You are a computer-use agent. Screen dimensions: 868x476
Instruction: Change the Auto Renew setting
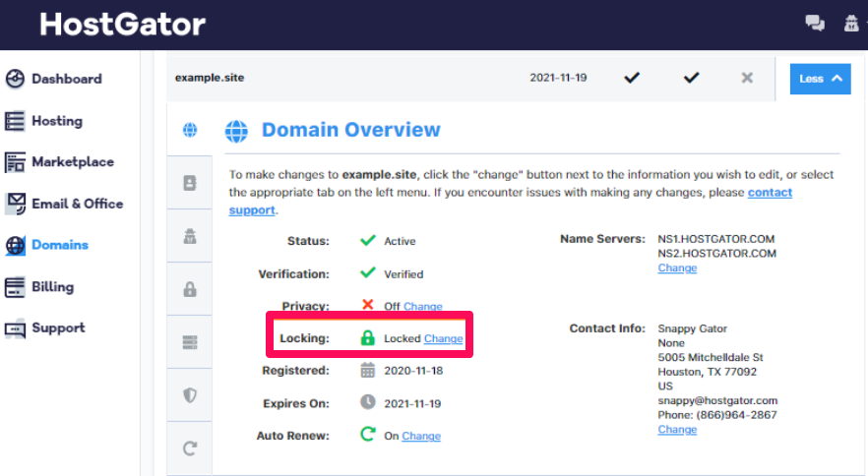[x=421, y=436]
